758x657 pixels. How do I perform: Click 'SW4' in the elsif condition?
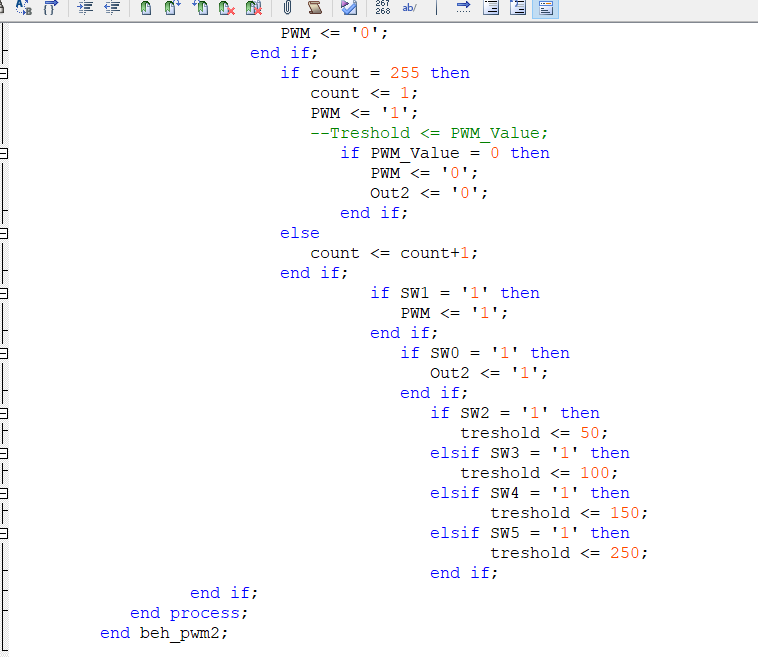pyautogui.click(x=504, y=493)
